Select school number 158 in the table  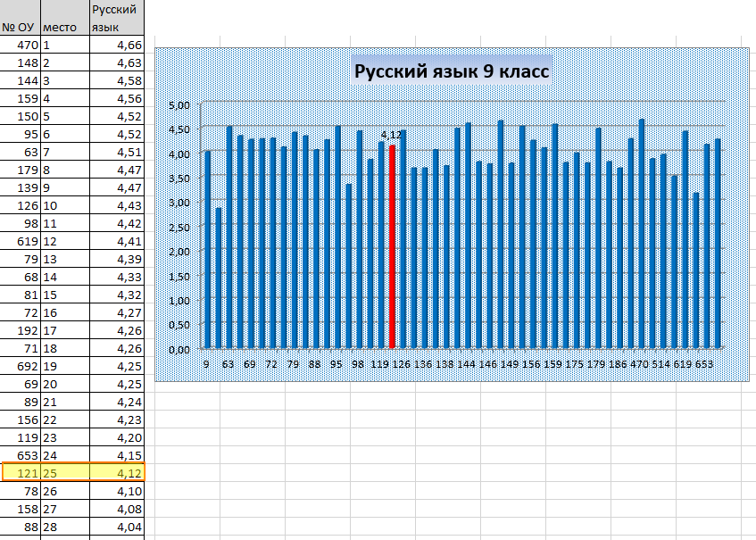(x=21, y=509)
